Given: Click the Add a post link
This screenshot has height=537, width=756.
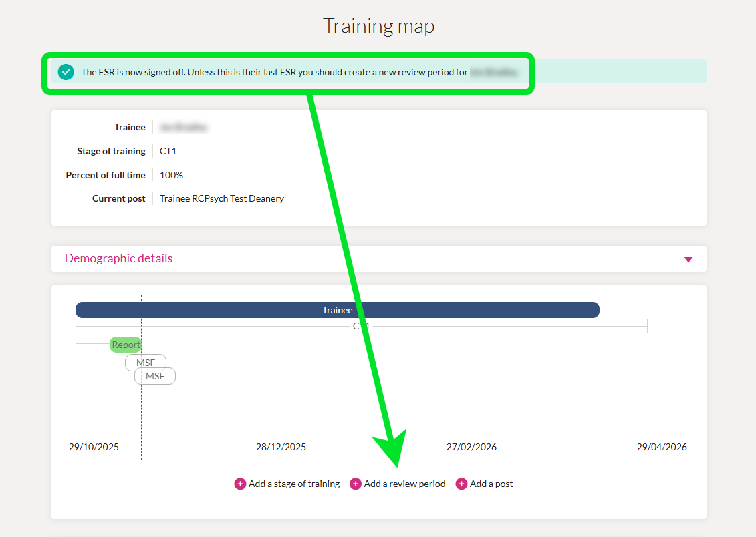Looking at the screenshot, I should [491, 484].
